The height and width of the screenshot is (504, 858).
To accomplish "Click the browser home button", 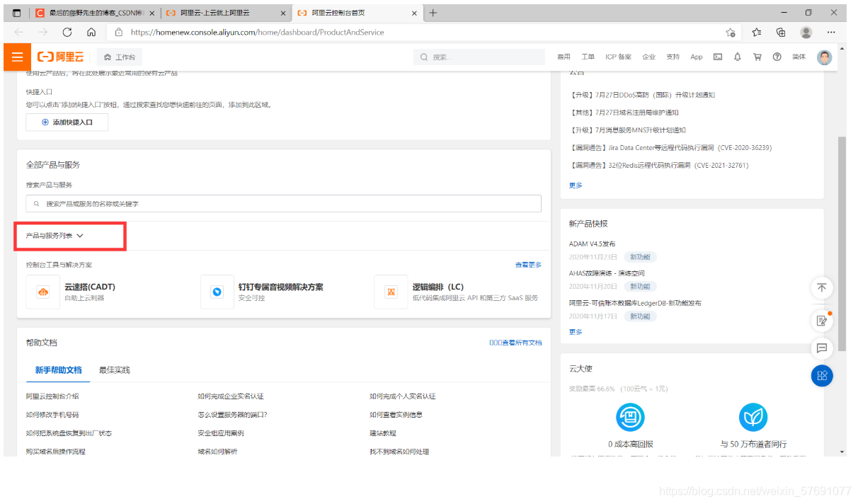I will coord(91,32).
